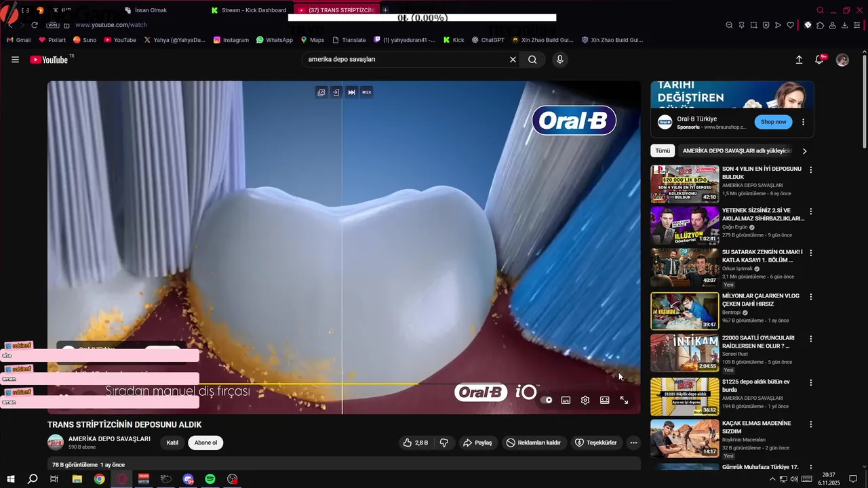Toggle the browser VPN badge
This screenshot has height=488, width=868.
[53, 25]
